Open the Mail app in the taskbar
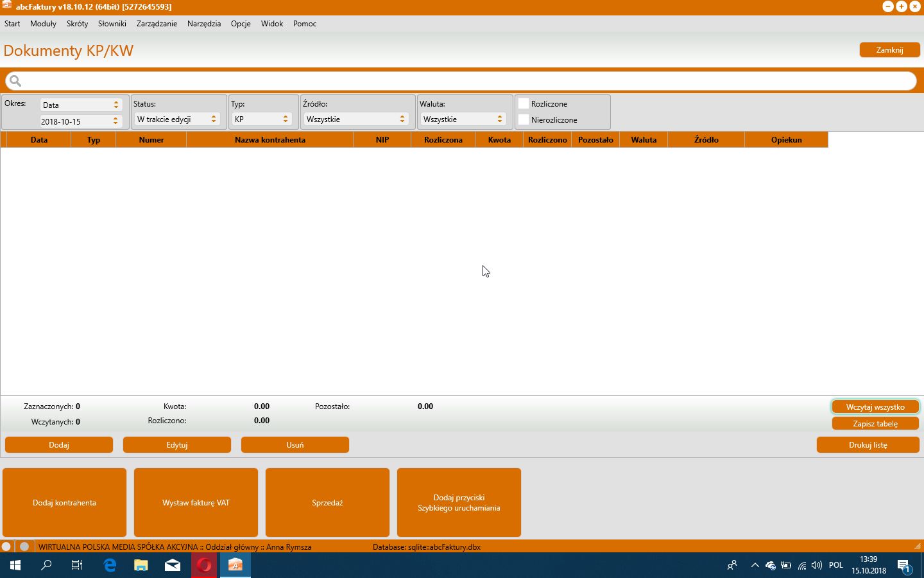 [x=173, y=565]
